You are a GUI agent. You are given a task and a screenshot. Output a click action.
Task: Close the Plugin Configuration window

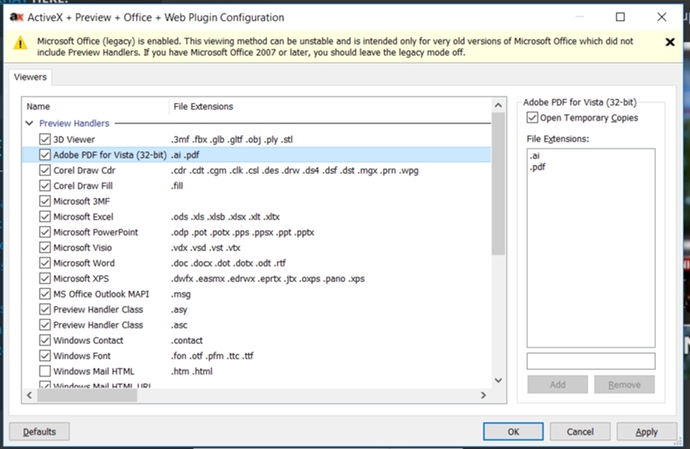(x=661, y=17)
